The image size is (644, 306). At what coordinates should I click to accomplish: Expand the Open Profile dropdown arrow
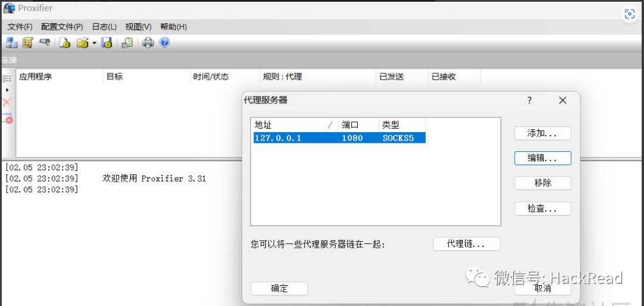(94, 43)
